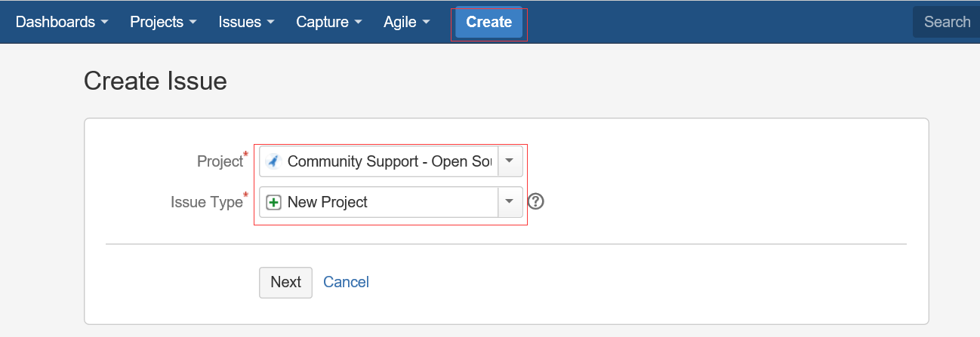Click the green plus New Project icon
Image resolution: width=980 pixels, height=337 pixels.
coord(273,202)
